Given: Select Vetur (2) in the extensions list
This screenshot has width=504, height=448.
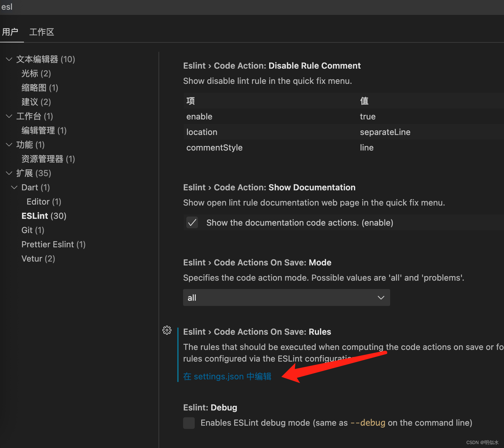Looking at the screenshot, I should [x=38, y=259].
